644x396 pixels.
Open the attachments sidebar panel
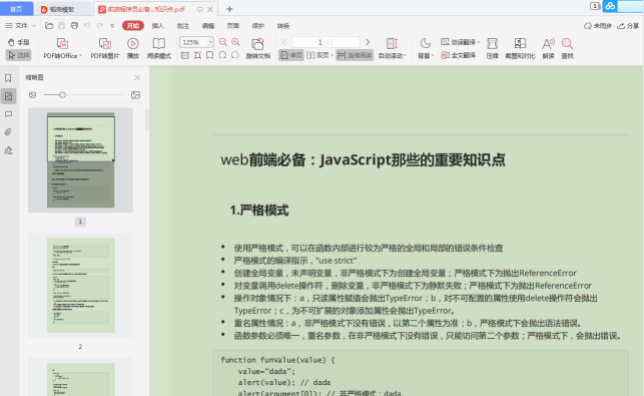[x=8, y=132]
